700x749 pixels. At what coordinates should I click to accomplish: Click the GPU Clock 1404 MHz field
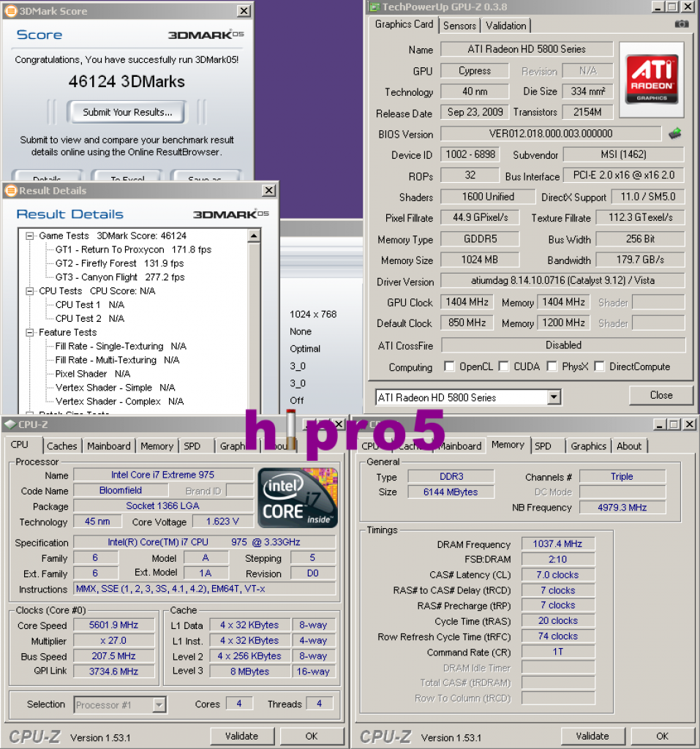coord(467,302)
